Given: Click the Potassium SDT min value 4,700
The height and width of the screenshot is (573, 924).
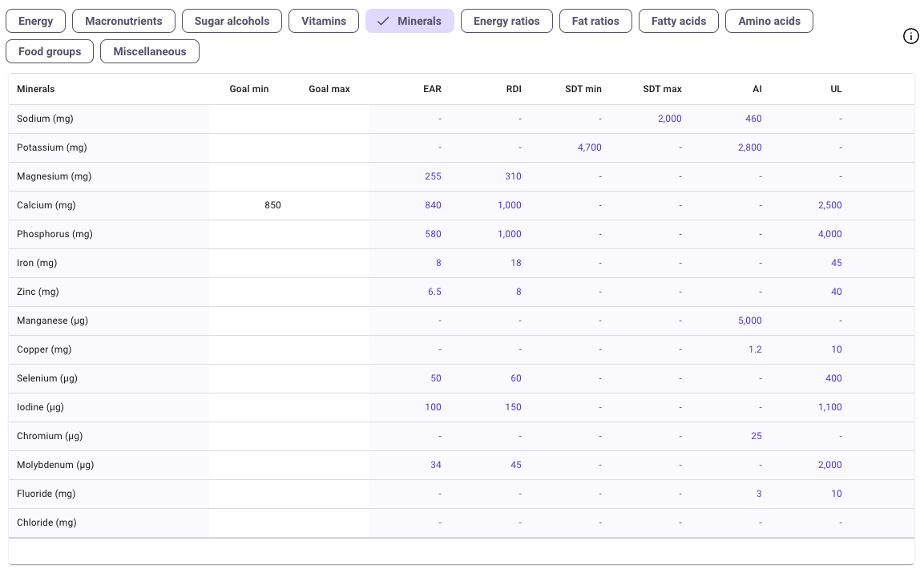Looking at the screenshot, I should pyautogui.click(x=588, y=147).
